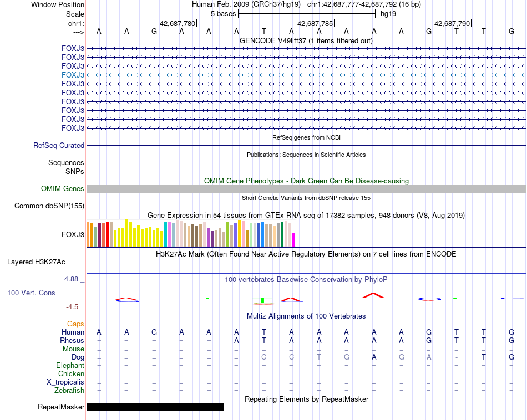Click the OMIM Genes track label
This screenshot has height=420, width=527.
62,189
